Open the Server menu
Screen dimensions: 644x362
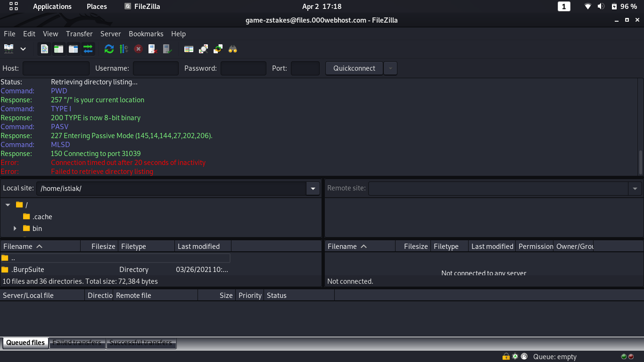click(111, 34)
